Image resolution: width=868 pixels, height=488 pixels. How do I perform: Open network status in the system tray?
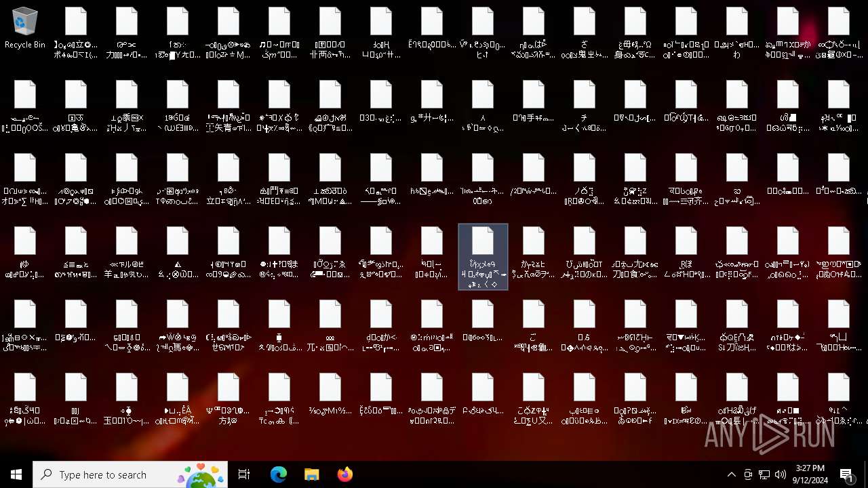click(x=764, y=474)
